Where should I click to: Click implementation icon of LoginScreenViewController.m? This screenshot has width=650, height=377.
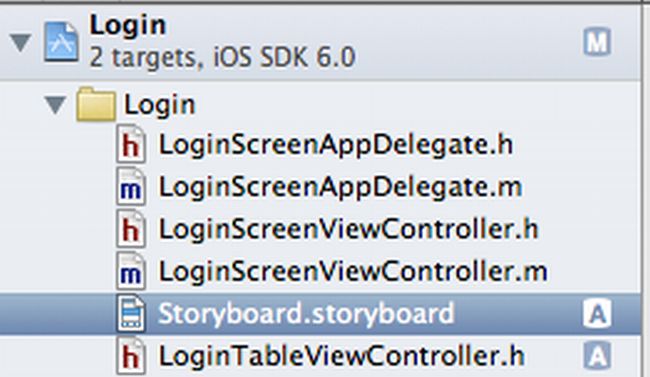point(131,271)
